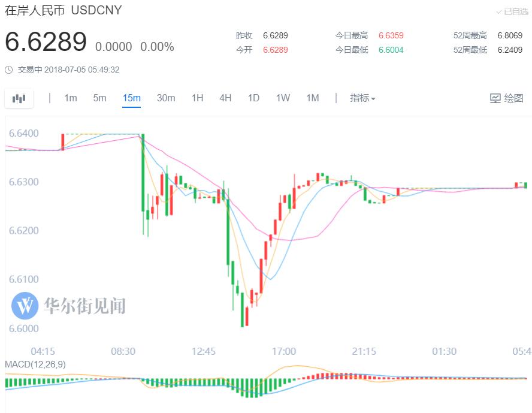Change chart to 30m interval
This screenshot has height=413, width=532.
[x=166, y=98]
